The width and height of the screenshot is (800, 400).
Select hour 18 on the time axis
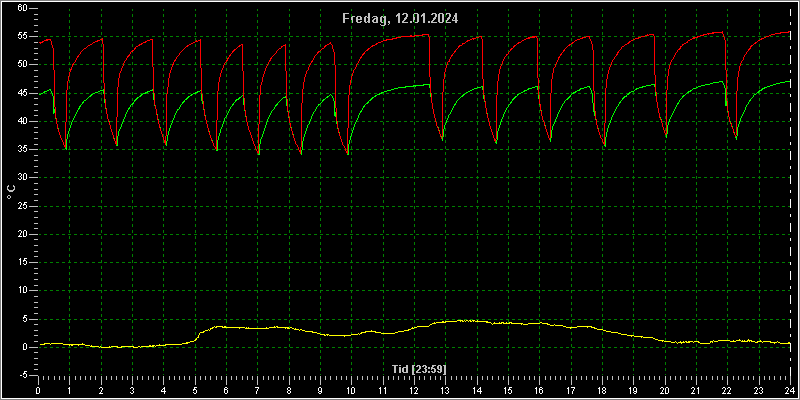[601, 390]
